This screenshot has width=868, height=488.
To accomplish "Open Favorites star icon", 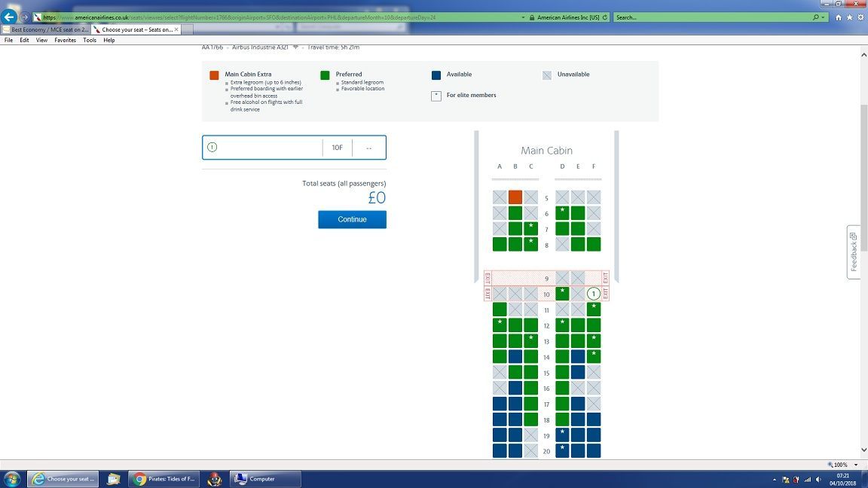I will pos(850,17).
